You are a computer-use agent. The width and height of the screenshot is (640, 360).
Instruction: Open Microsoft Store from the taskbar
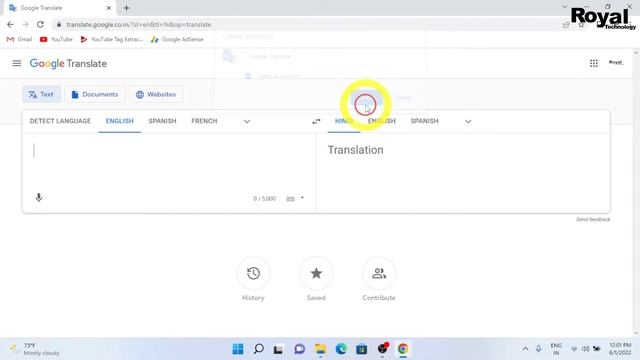click(362, 349)
